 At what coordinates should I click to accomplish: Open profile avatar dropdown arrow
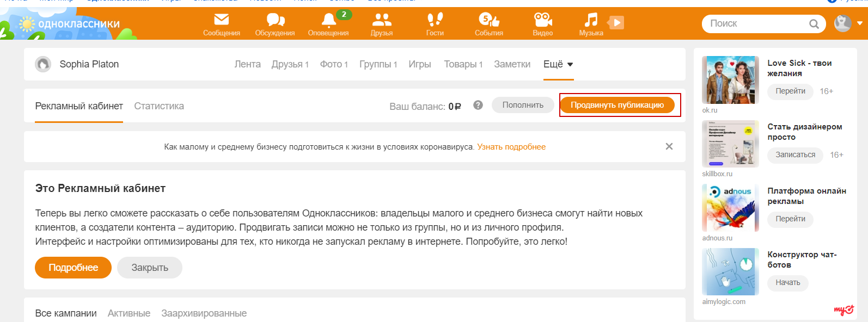point(860,23)
